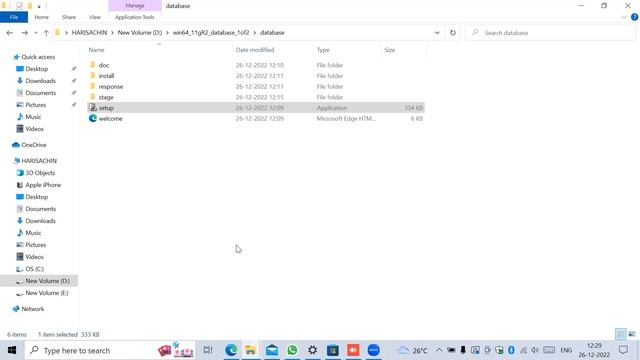The height and width of the screenshot is (360, 640).
Task: Select the install folder
Action: pyautogui.click(x=106, y=76)
